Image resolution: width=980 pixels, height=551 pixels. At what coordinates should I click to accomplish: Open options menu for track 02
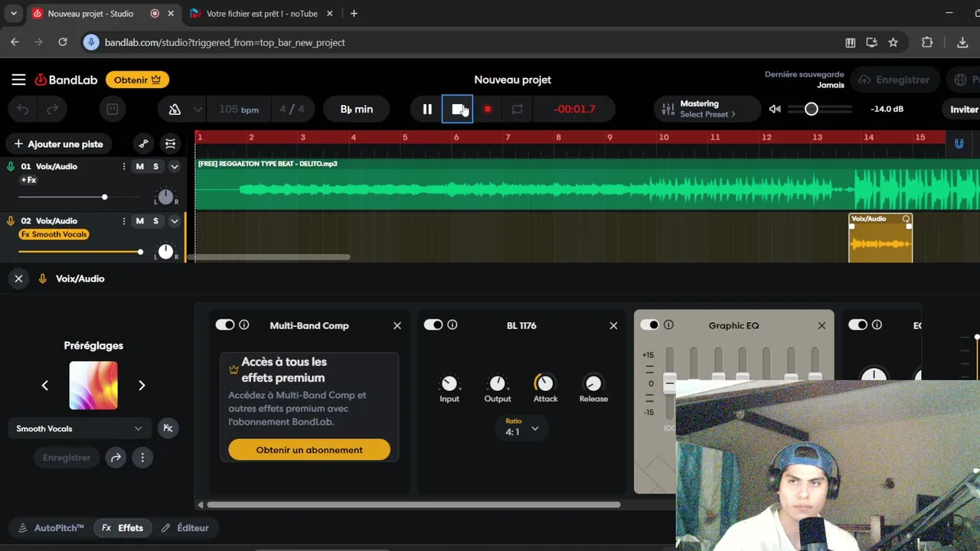coord(124,221)
